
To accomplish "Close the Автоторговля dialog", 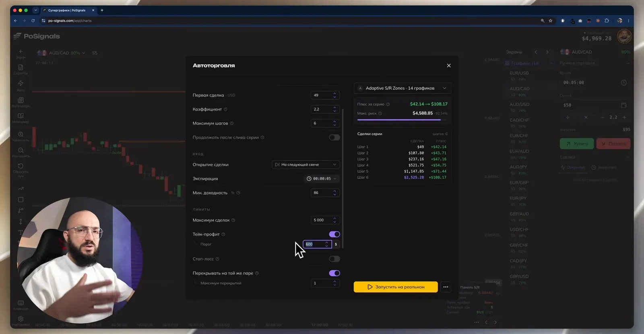I will tap(449, 66).
